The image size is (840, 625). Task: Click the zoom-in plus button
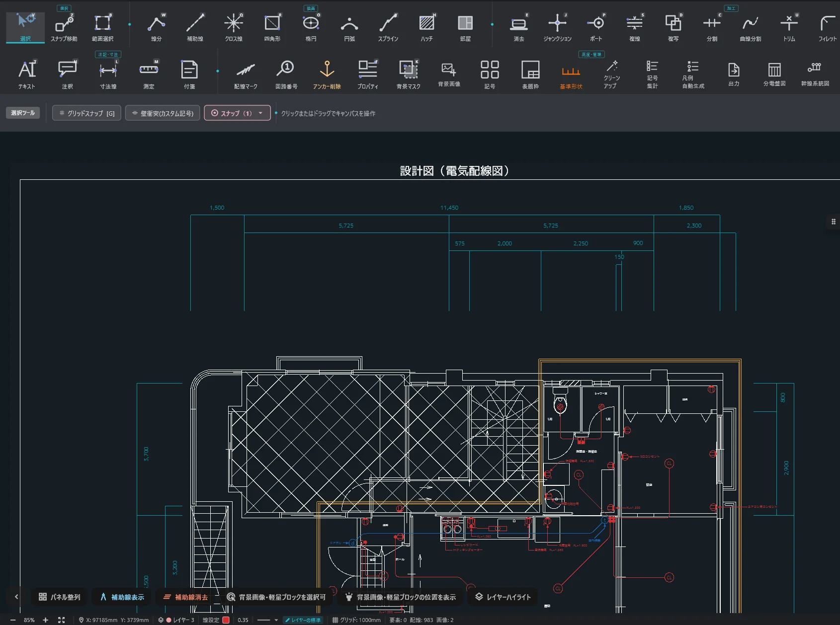tap(45, 620)
